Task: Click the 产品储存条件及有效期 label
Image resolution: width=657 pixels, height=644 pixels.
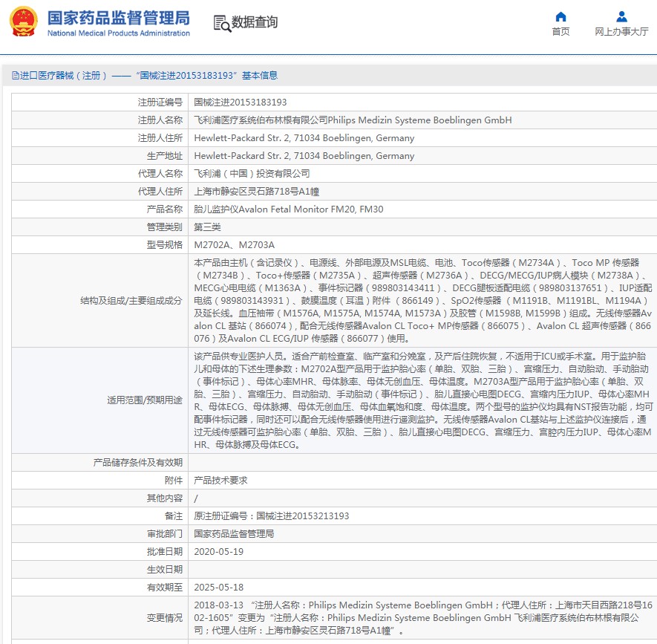Action: (x=138, y=463)
